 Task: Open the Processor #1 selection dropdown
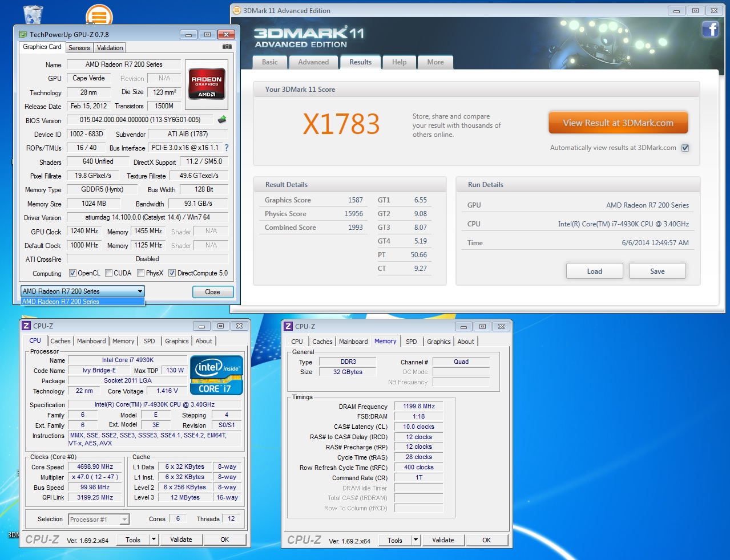99,520
